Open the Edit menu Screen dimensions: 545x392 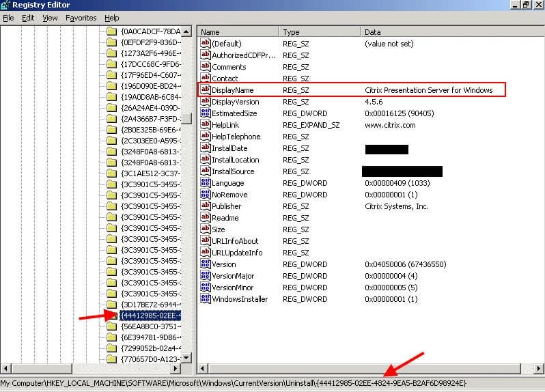point(28,18)
